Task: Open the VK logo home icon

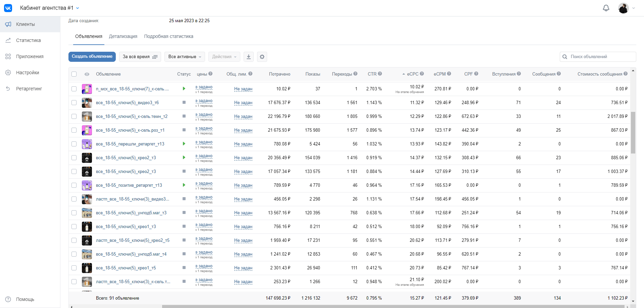Action: (x=8, y=8)
